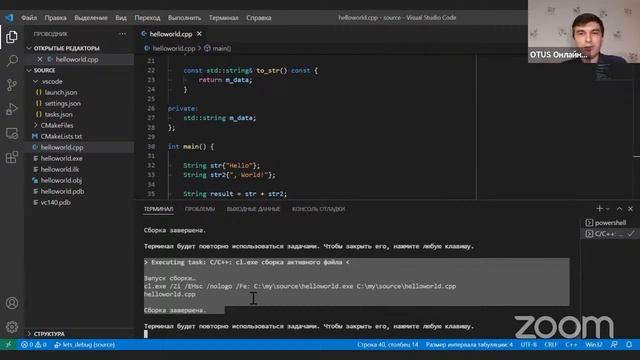Image resolution: width=640 pixels, height=360 pixels.
Task: Open the Manage gear settings icon
Action: (x=12, y=327)
